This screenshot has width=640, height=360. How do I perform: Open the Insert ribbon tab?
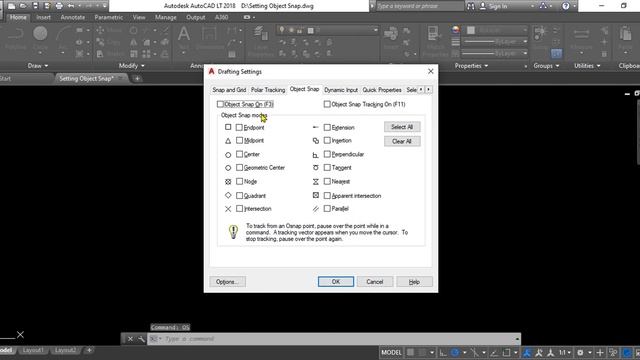43,18
